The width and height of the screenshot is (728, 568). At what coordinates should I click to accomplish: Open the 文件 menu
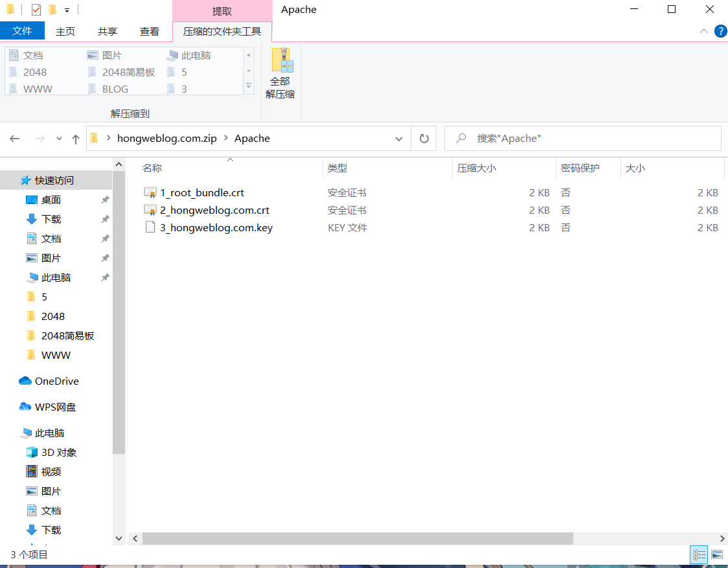[23, 30]
